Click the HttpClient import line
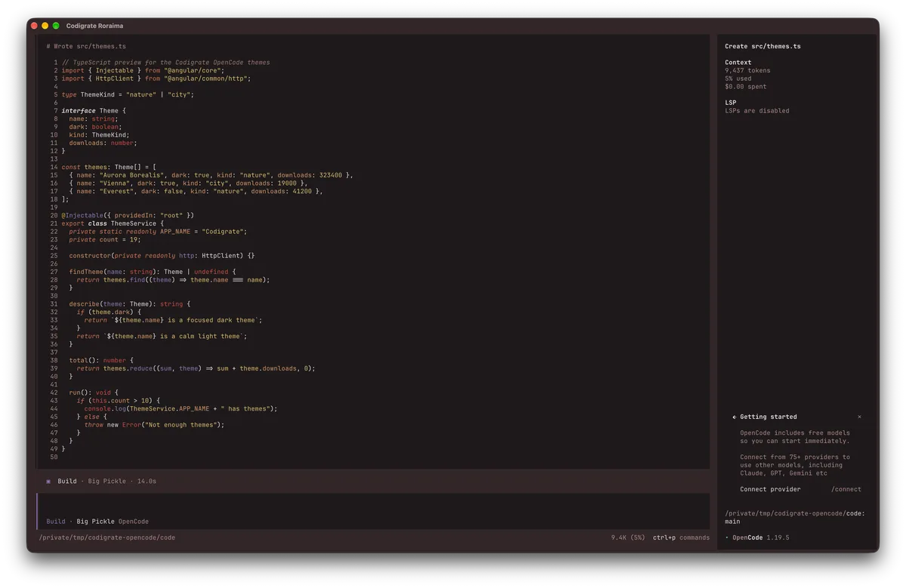The image size is (906, 588). click(x=156, y=79)
